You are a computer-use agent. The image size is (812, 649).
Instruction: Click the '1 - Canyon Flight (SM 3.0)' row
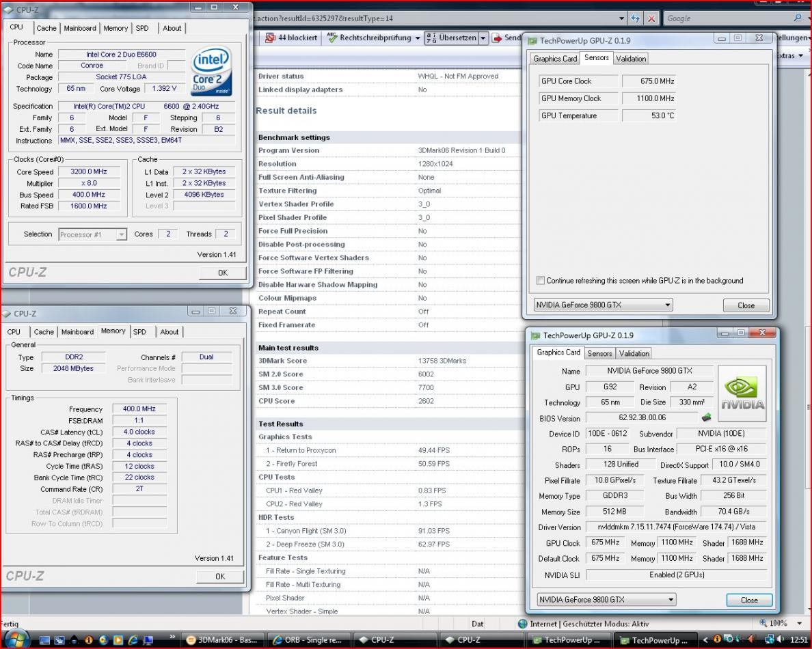pos(388,531)
